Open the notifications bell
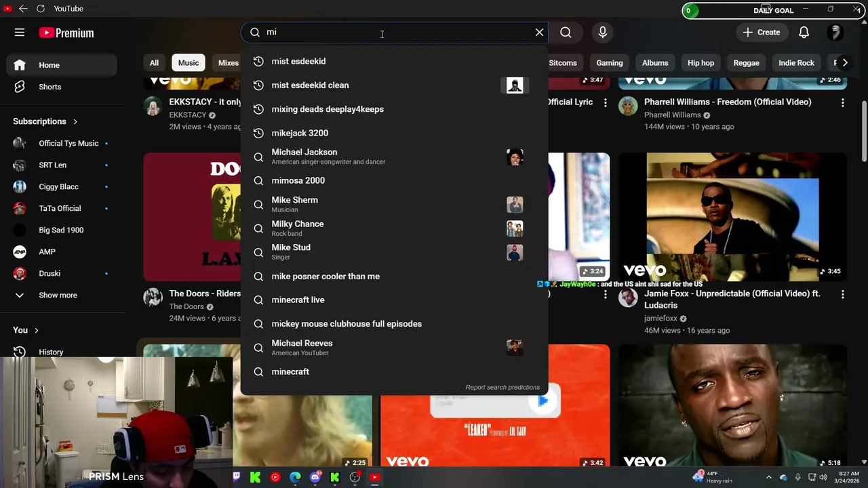This screenshot has width=868, height=488. pyautogui.click(x=804, y=33)
